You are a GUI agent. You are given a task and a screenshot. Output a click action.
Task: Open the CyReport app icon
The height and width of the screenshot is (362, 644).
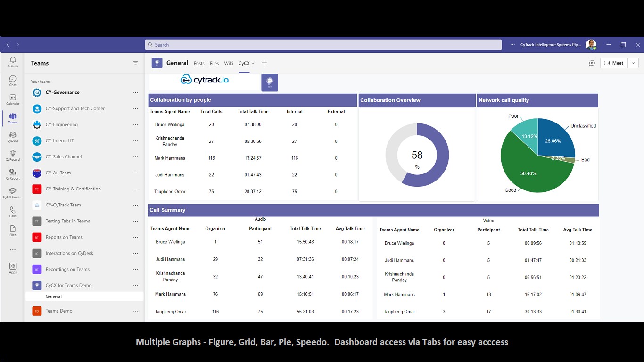13,174
